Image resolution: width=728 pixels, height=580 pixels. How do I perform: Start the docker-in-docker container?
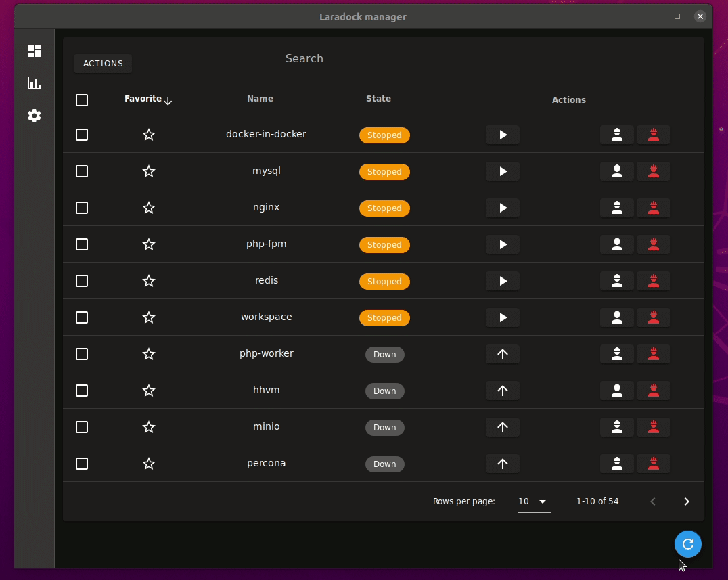tap(503, 135)
